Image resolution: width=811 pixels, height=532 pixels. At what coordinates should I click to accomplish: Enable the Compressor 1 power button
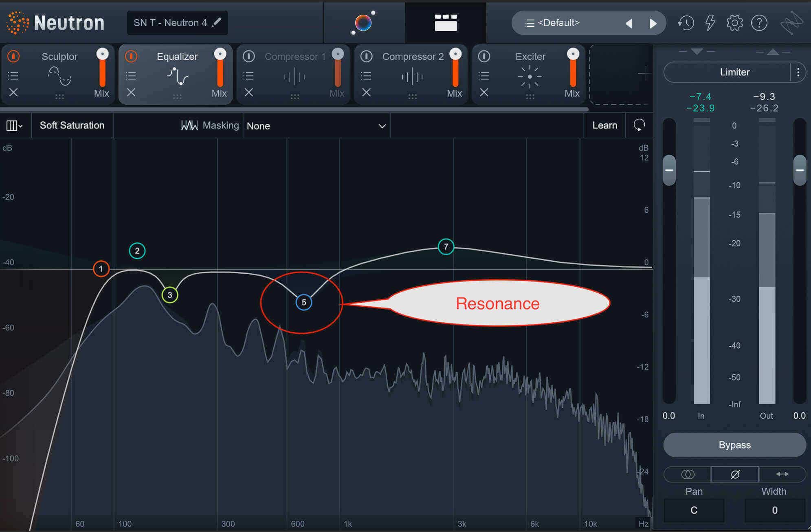pyautogui.click(x=248, y=56)
